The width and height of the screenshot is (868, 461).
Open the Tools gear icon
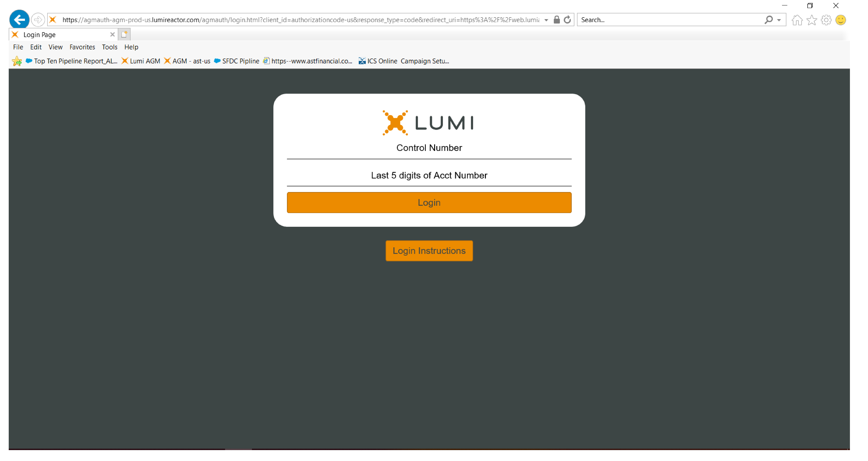826,20
